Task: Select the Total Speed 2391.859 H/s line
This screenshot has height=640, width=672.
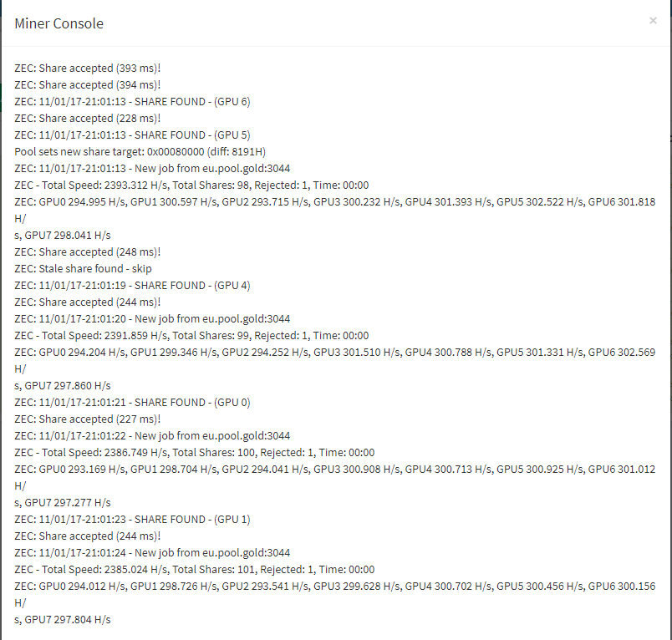Action: pos(191,335)
